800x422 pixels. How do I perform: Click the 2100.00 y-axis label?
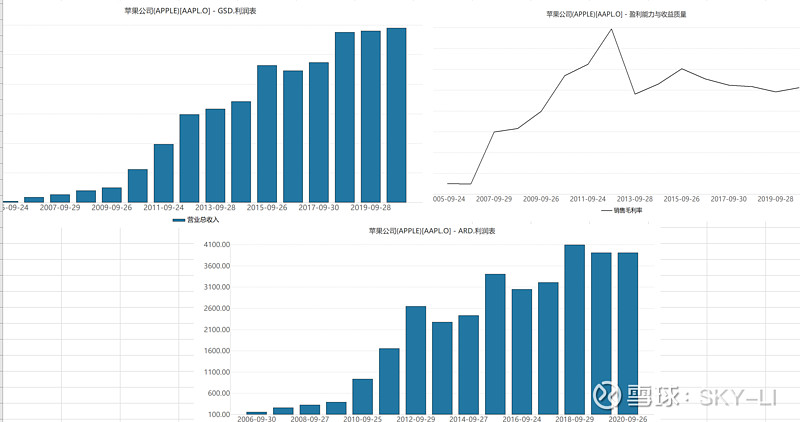[217, 329]
